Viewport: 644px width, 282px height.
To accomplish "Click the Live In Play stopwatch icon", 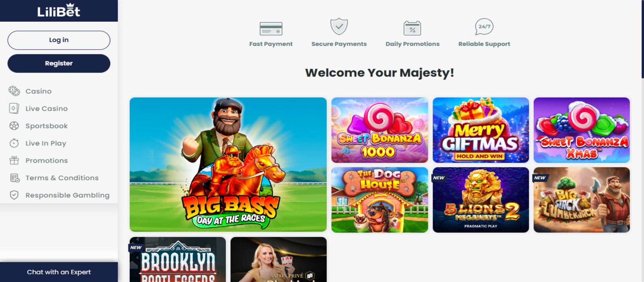I will coord(14,143).
